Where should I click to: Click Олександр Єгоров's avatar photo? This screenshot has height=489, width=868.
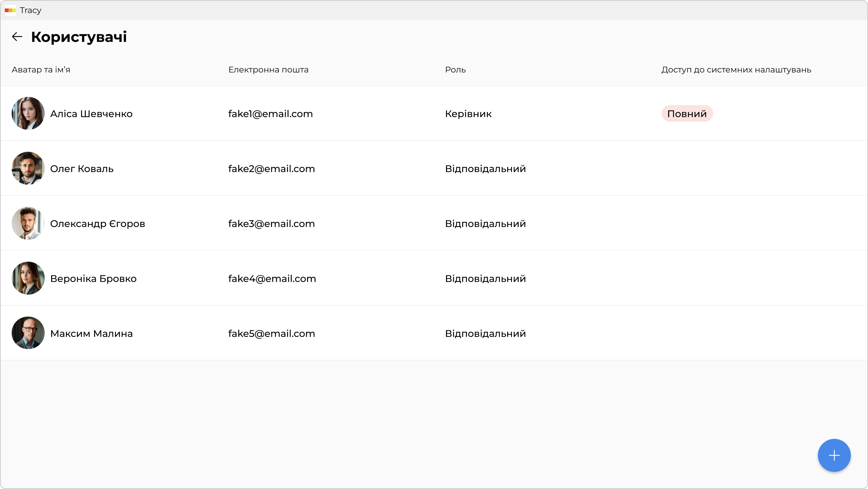click(x=28, y=223)
